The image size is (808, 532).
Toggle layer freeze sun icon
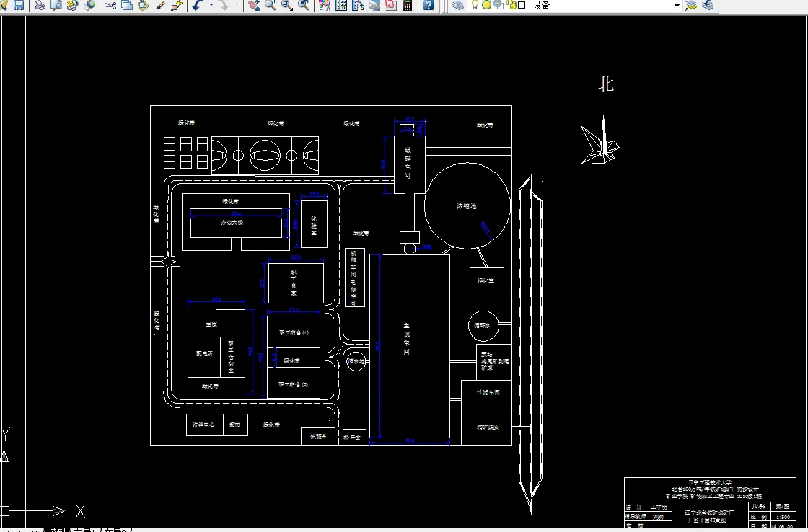pos(486,5)
